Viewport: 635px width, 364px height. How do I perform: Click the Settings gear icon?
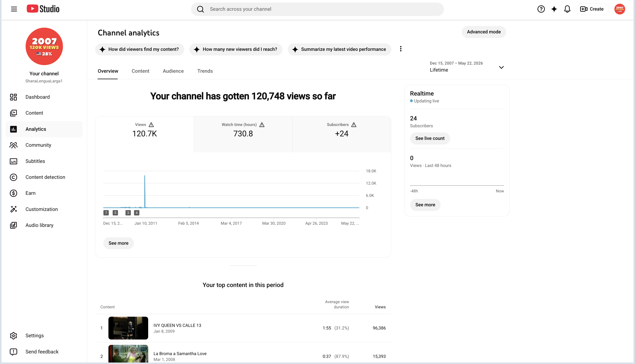click(14, 336)
